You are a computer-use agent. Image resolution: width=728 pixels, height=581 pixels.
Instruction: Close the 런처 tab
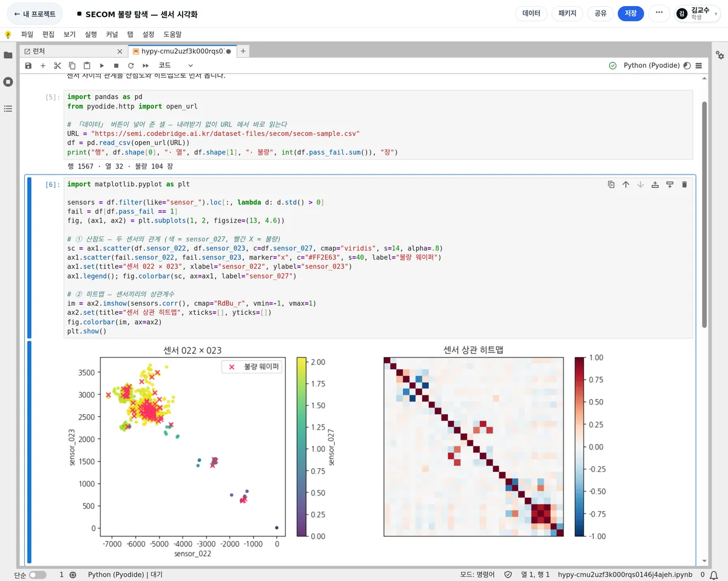[x=120, y=52]
